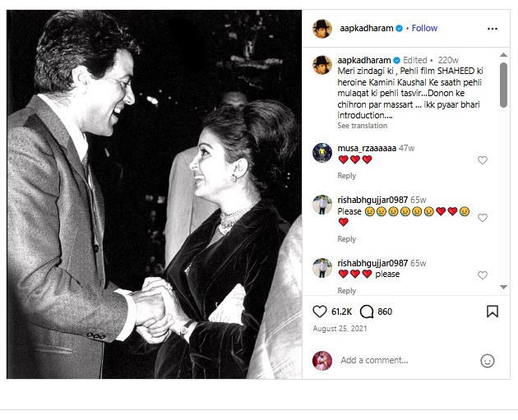Open the three-dot more options menu
Image resolution: width=518 pixels, height=420 pixels.
pos(492,28)
